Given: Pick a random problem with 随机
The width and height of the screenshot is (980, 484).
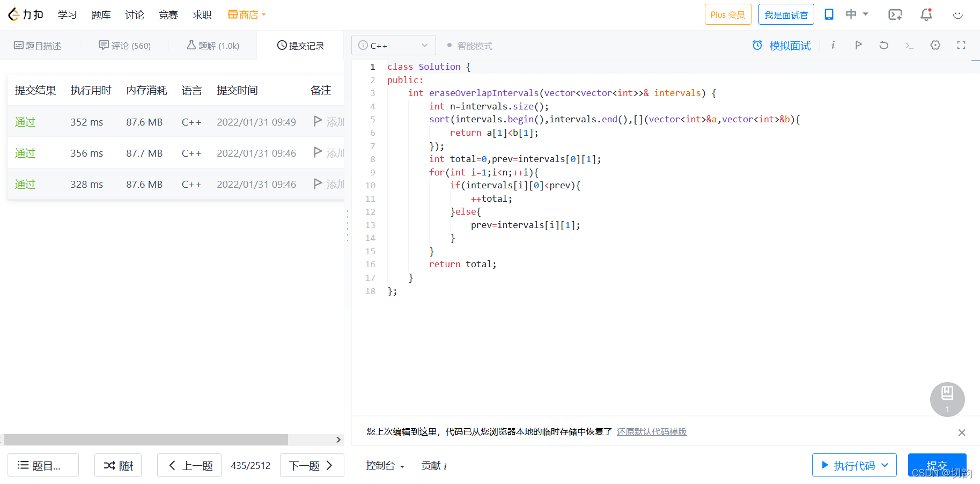Looking at the screenshot, I should (x=118, y=465).
